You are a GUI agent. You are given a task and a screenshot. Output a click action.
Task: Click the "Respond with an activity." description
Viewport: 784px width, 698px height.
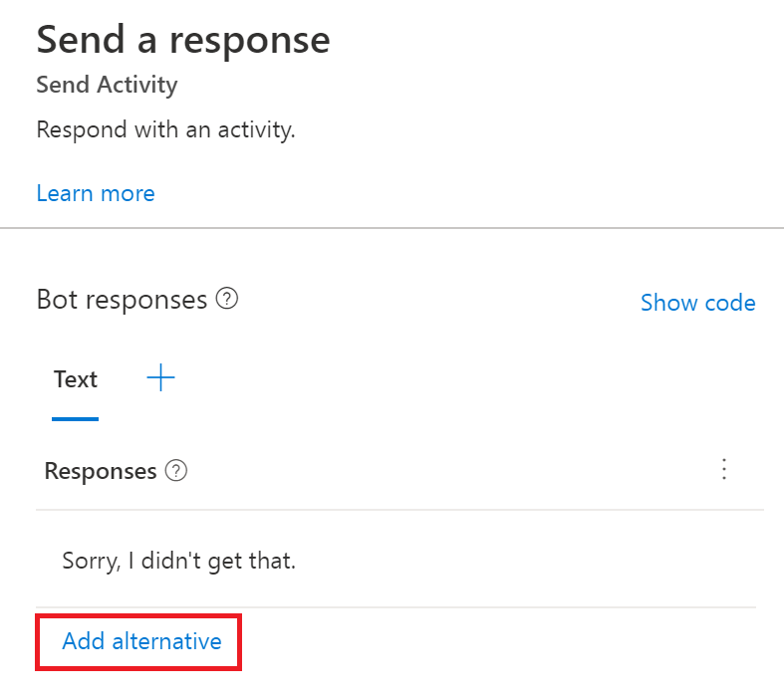[x=165, y=129]
